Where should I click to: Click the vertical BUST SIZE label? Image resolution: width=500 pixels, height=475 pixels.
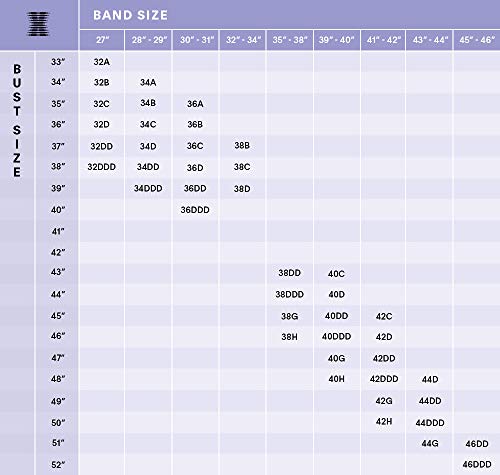tap(17, 120)
